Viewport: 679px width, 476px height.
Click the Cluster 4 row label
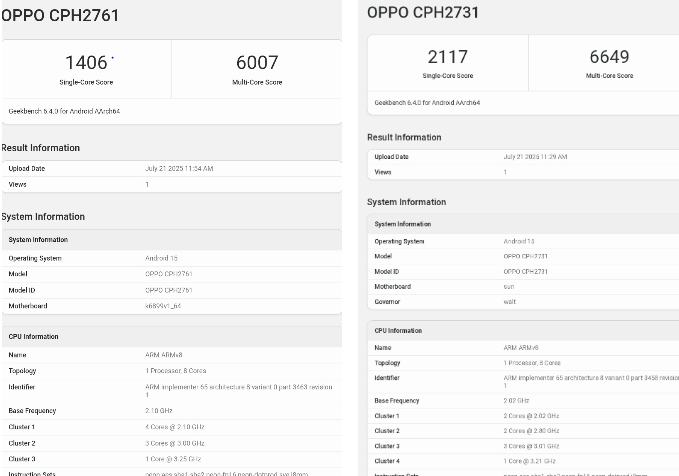[x=387, y=461]
